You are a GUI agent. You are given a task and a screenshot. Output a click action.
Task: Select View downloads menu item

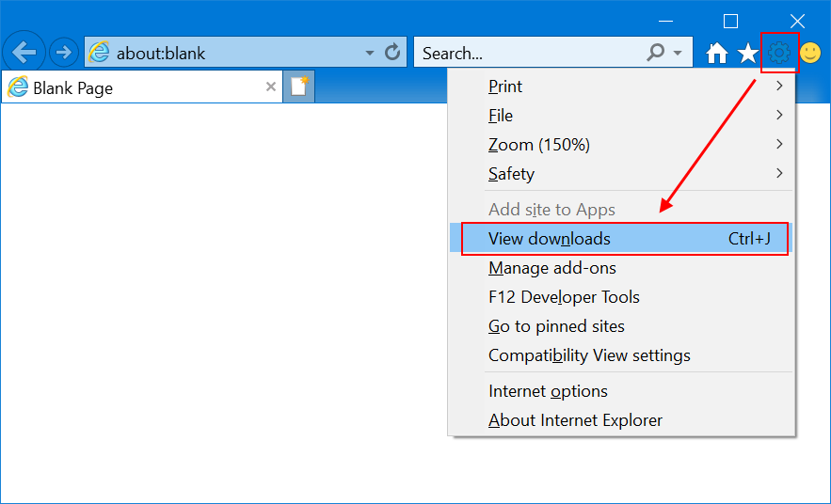point(620,239)
